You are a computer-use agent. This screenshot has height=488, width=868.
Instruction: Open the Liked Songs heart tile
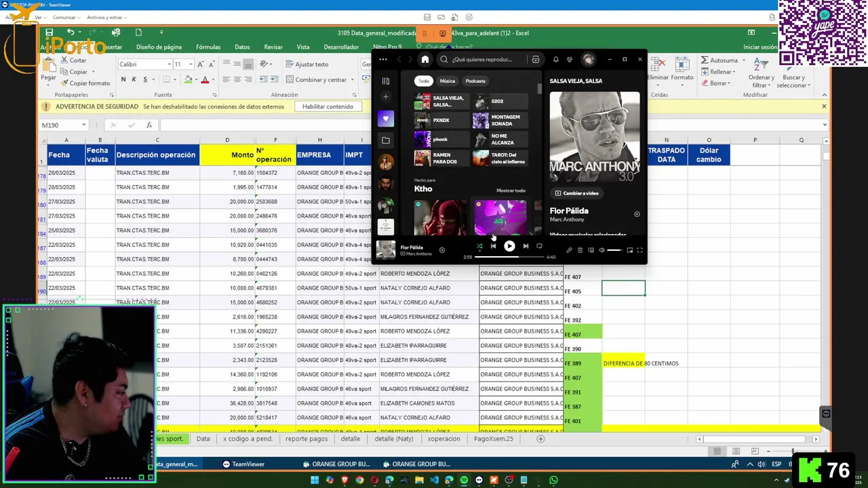click(x=386, y=119)
